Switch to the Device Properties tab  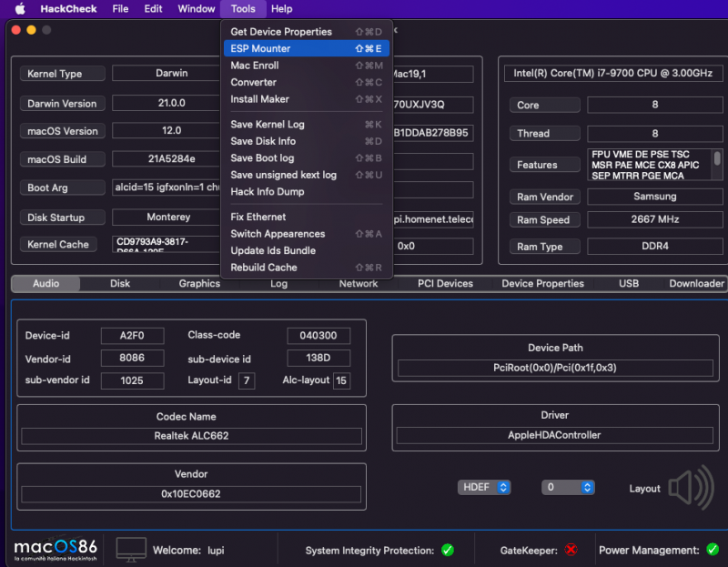click(x=542, y=283)
